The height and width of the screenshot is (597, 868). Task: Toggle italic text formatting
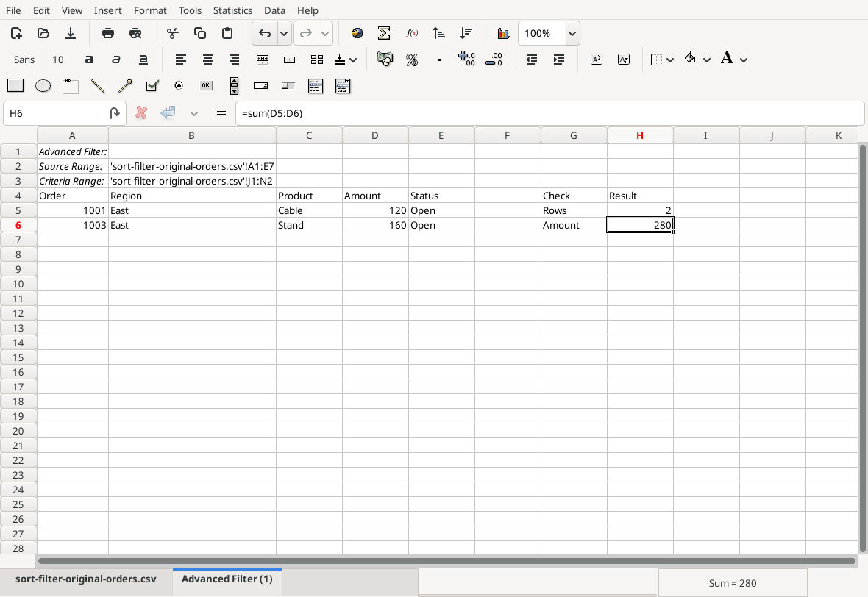pos(115,60)
